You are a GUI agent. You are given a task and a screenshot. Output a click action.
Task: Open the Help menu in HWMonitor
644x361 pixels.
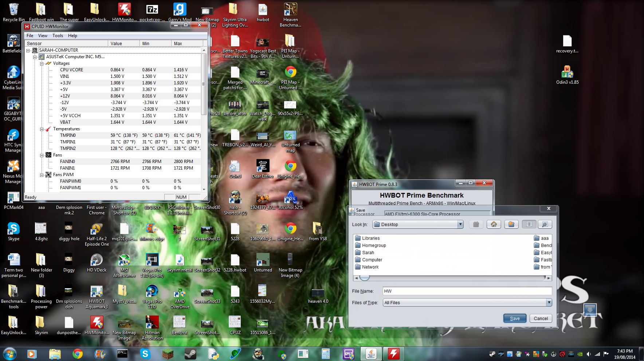click(x=72, y=36)
